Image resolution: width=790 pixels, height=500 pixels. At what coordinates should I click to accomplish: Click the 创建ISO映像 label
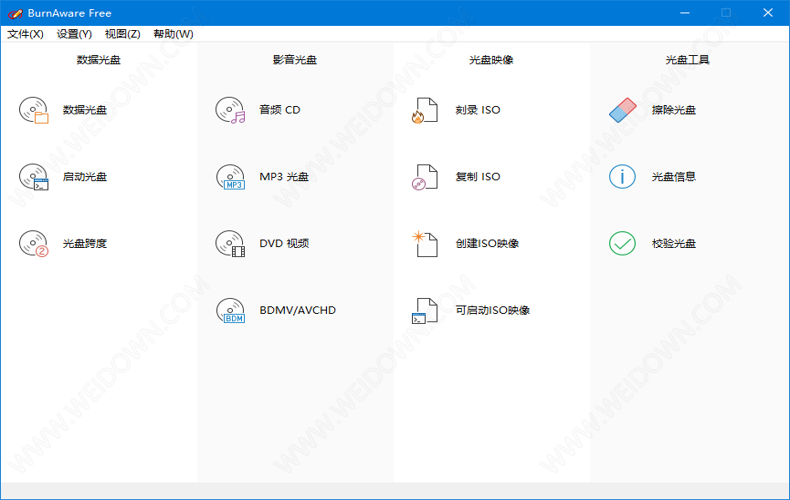point(487,243)
